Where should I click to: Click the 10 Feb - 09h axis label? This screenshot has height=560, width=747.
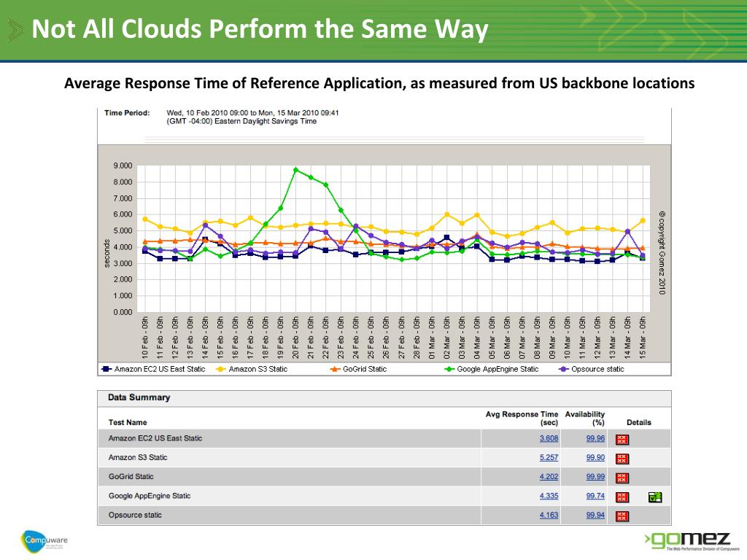pos(145,337)
